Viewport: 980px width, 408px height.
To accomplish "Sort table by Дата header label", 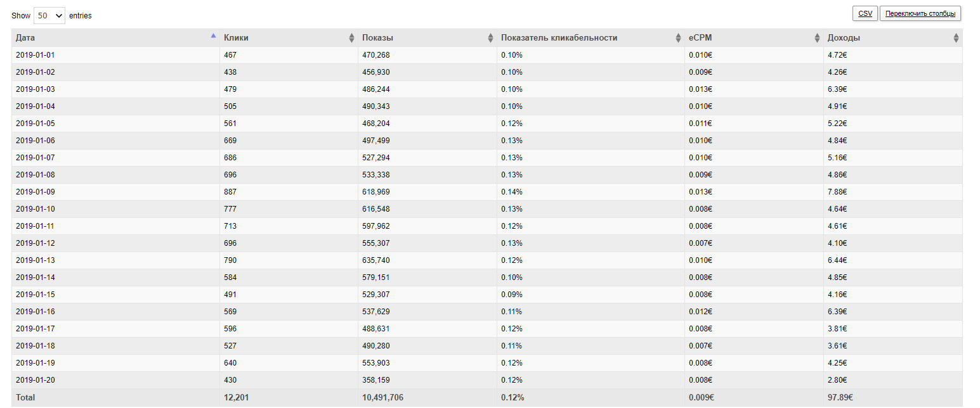I will pyautogui.click(x=25, y=38).
